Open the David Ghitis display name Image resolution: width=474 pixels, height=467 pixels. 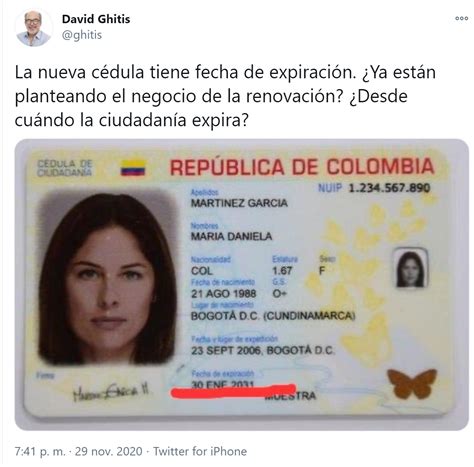tap(96, 19)
